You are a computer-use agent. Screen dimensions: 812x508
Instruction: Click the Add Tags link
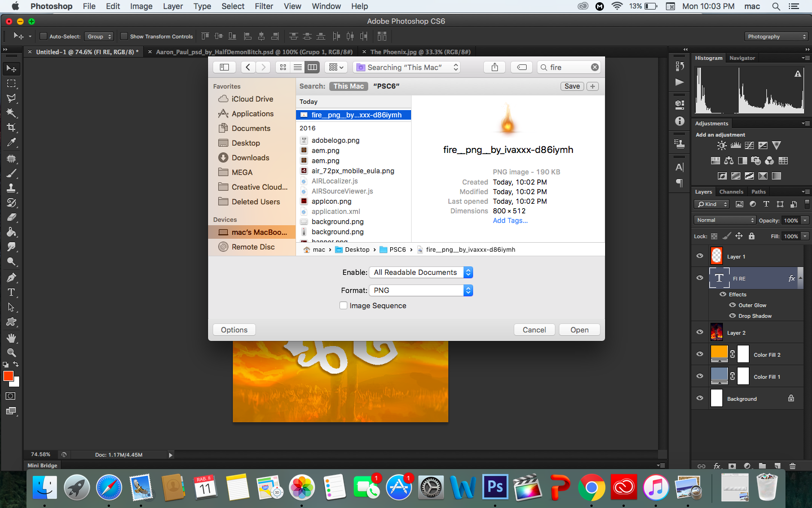click(x=510, y=221)
